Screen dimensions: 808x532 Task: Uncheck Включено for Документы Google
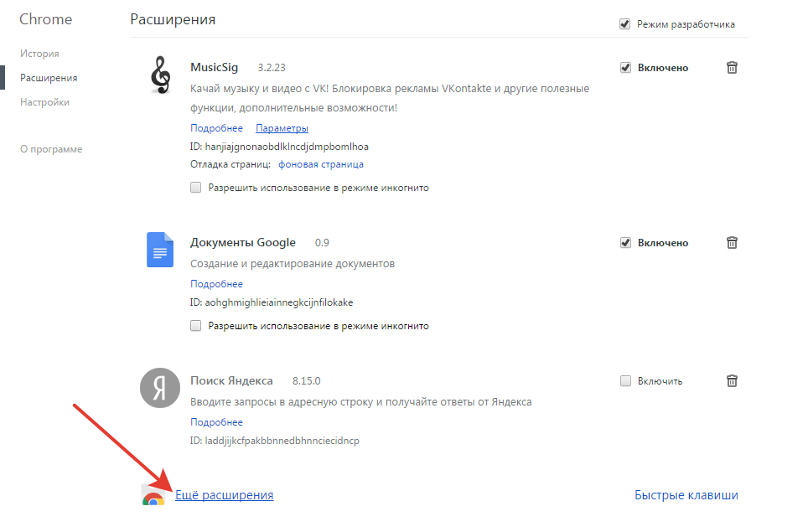point(625,243)
